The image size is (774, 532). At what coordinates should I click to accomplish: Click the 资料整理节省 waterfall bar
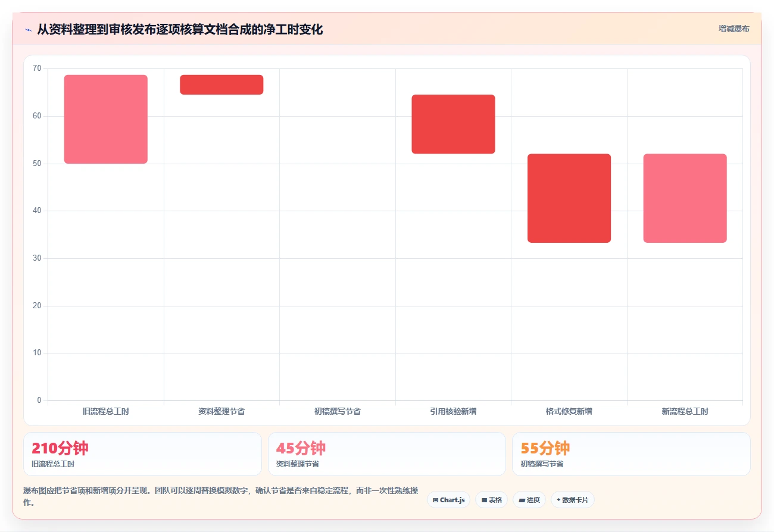point(221,85)
